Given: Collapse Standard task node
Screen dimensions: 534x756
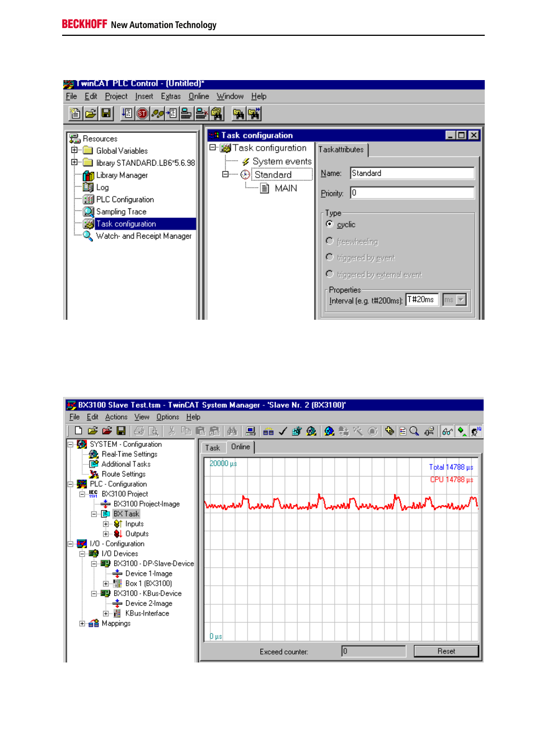Looking at the screenshot, I should pyautogui.click(x=226, y=174).
